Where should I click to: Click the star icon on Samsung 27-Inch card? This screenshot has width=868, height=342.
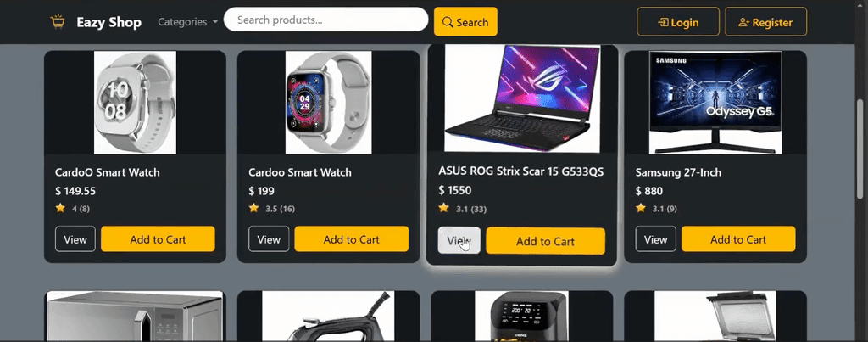click(641, 209)
